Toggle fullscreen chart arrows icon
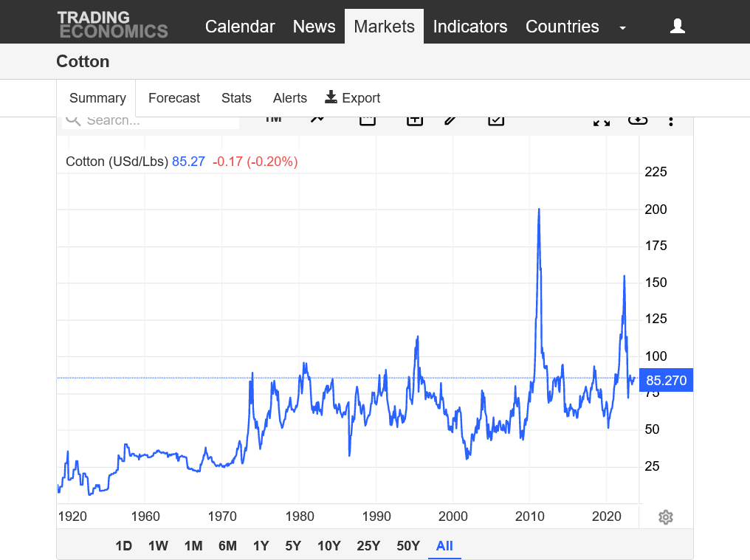 [601, 122]
